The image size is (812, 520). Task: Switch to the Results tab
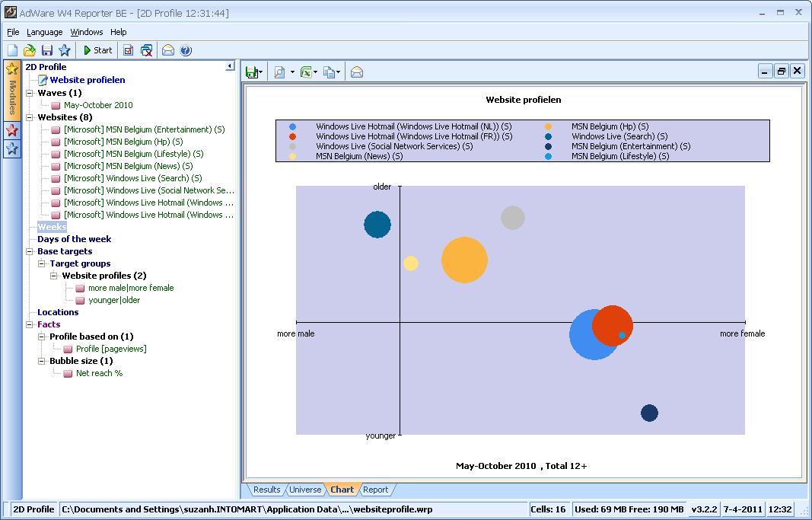pyautogui.click(x=266, y=490)
